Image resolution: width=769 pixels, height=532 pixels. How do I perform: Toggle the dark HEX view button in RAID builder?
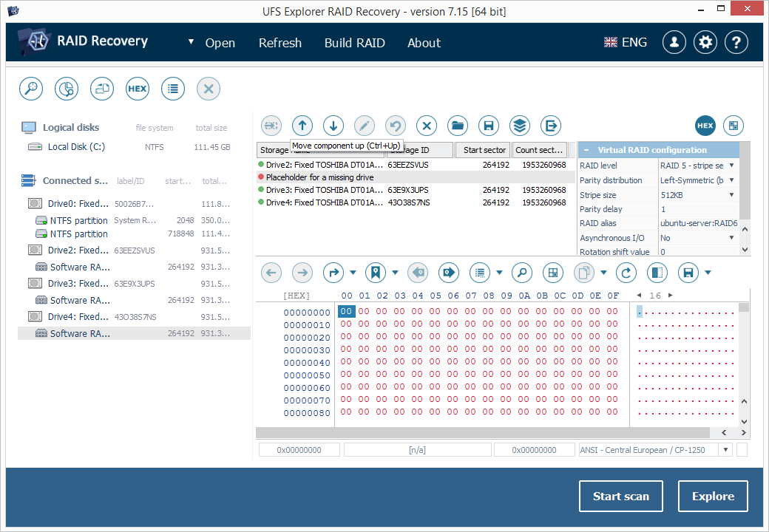(x=705, y=126)
